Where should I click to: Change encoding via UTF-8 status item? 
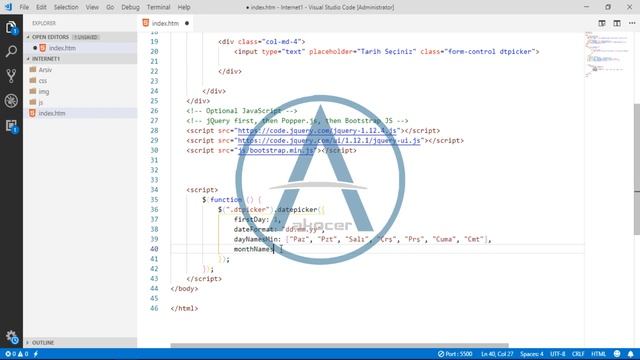click(558, 354)
